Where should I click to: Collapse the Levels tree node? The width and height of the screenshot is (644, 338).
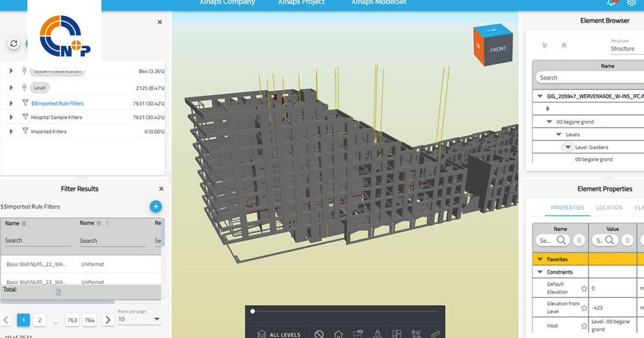tap(558, 135)
